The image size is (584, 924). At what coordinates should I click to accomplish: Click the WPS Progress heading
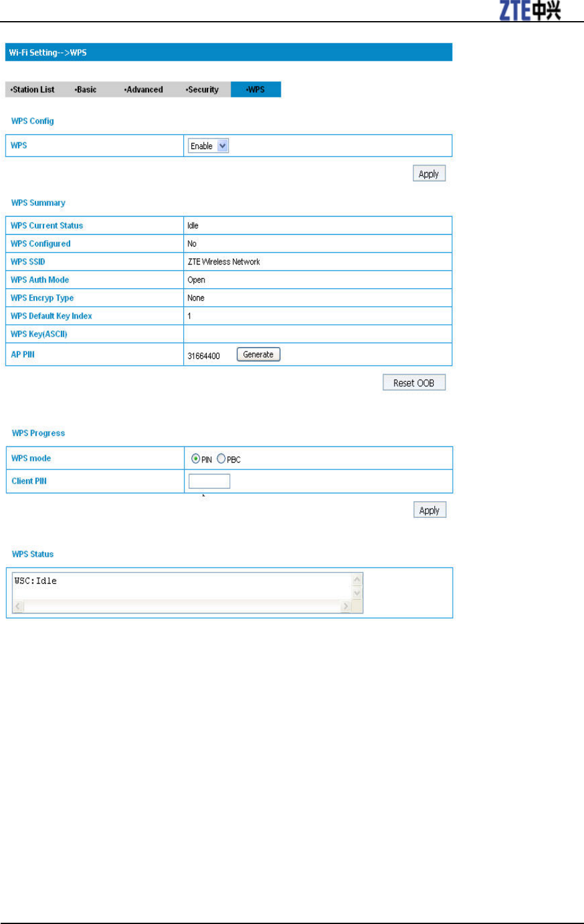point(39,433)
